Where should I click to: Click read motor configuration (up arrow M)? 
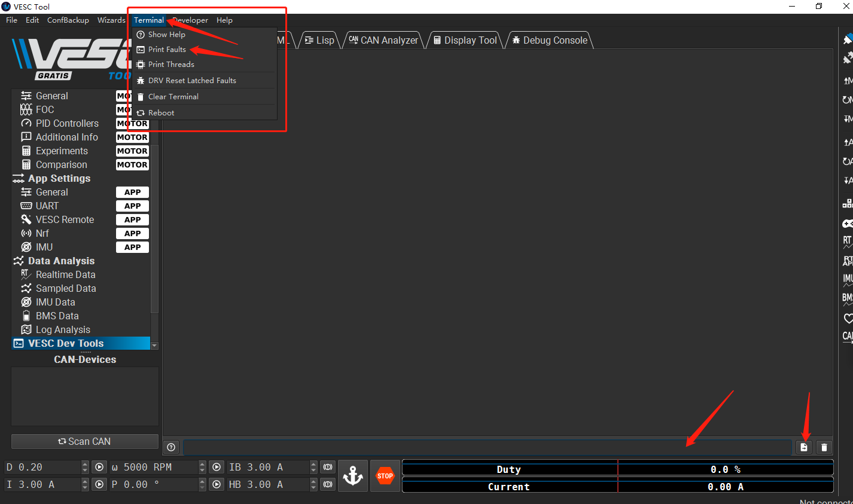(x=848, y=81)
